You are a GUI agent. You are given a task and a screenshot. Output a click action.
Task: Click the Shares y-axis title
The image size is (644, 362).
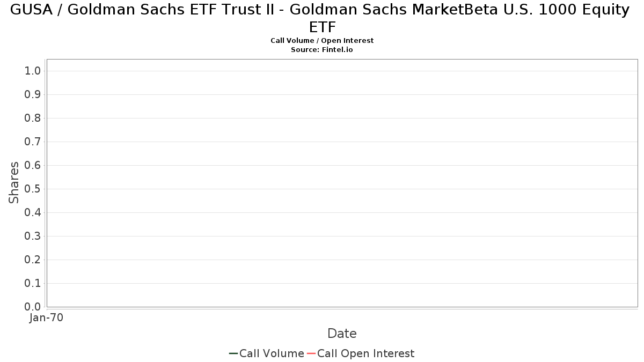pos(14,182)
